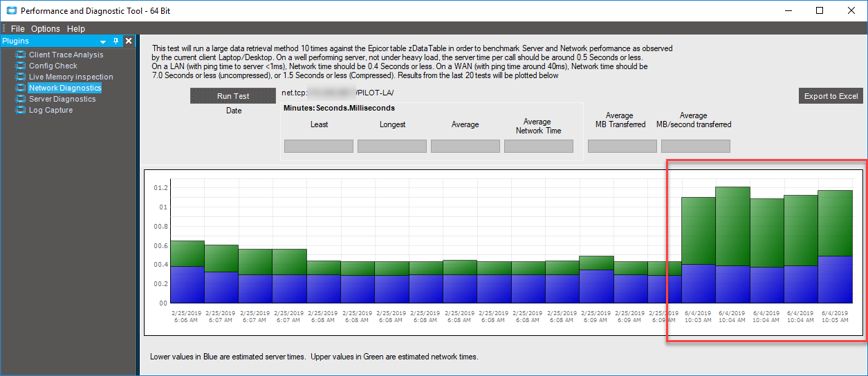Viewport: 868px width, 376px height.
Task: Open the Live Memory inspection plugin icon
Action: click(x=21, y=77)
